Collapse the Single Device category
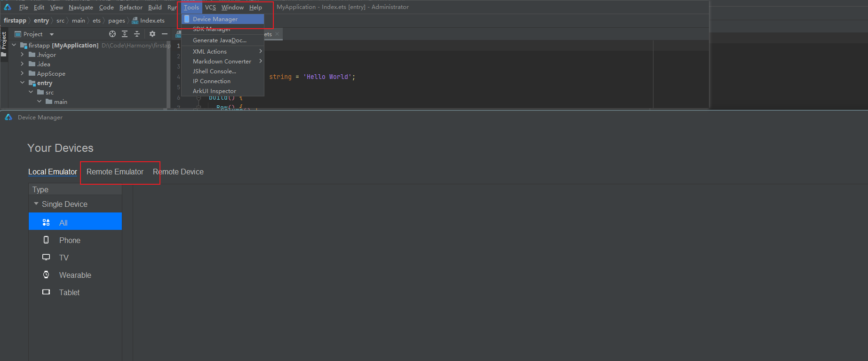868x361 pixels. [x=36, y=204]
